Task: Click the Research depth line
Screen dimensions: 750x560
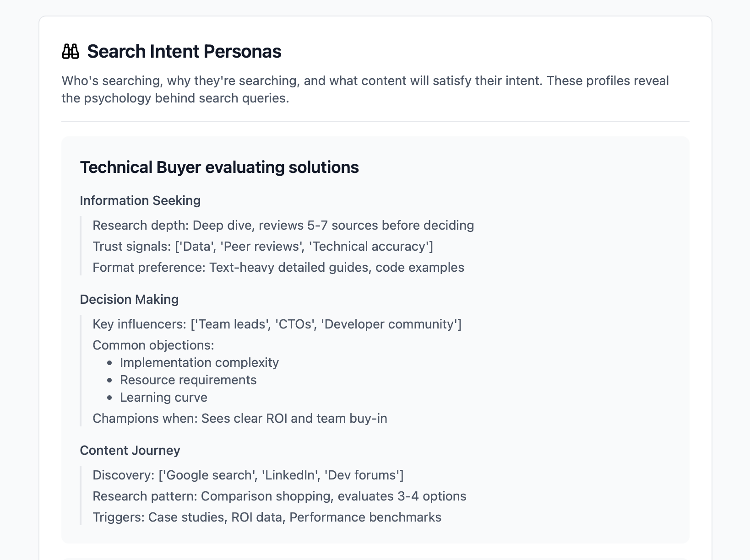Action: tap(283, 225)
